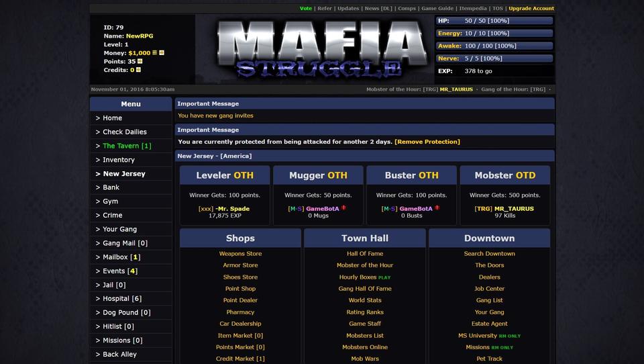644x364 pixels.
Task: Open the Game Guide link
Action: [437, 8]
